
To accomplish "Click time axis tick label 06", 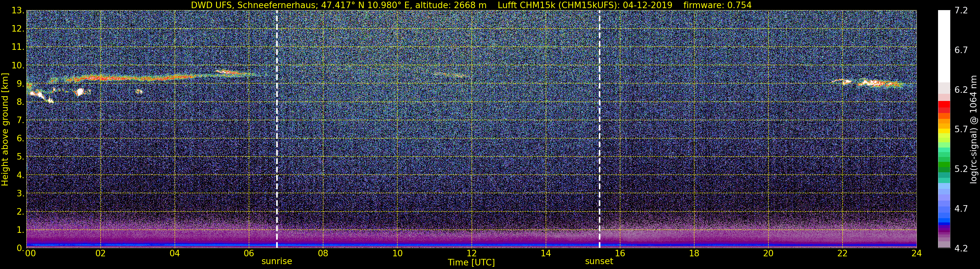I will click(249, 254).
